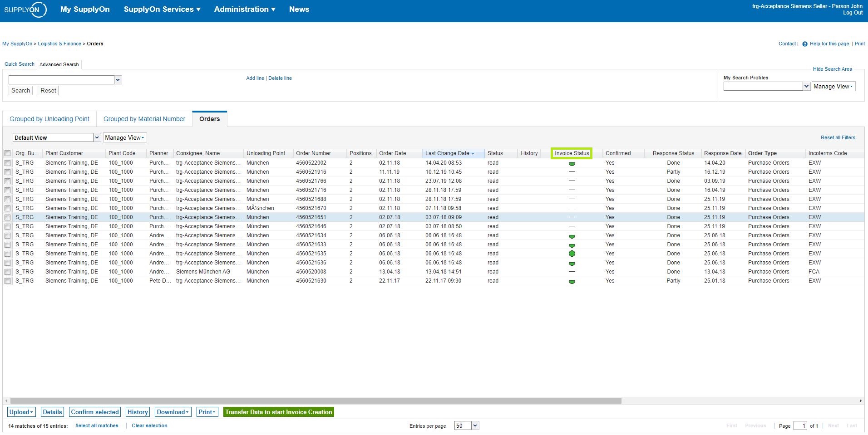The image size is (868, 435).
Task: Click the SupplyOn logo
Action: (25, 10)
